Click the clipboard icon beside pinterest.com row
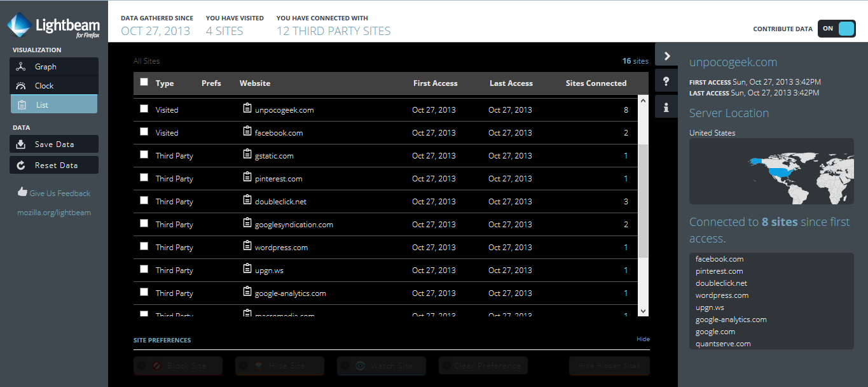 247,178
